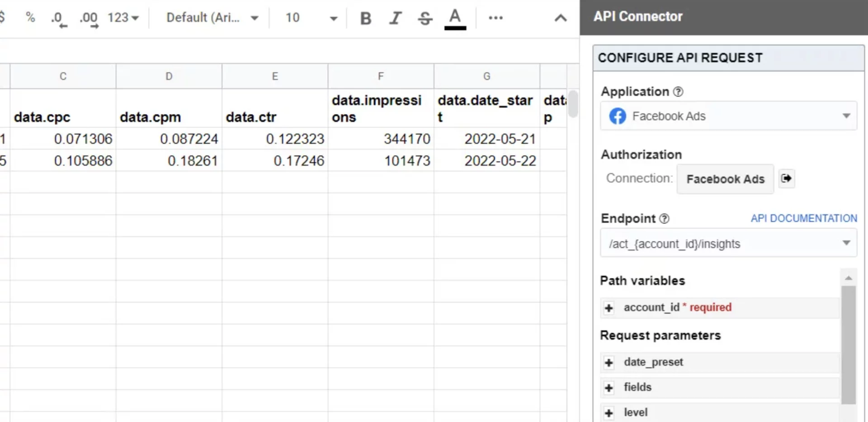Open the More toolbar options ellipsis
The width and height of the screenshot is (868, 422).
pos(495,18)
